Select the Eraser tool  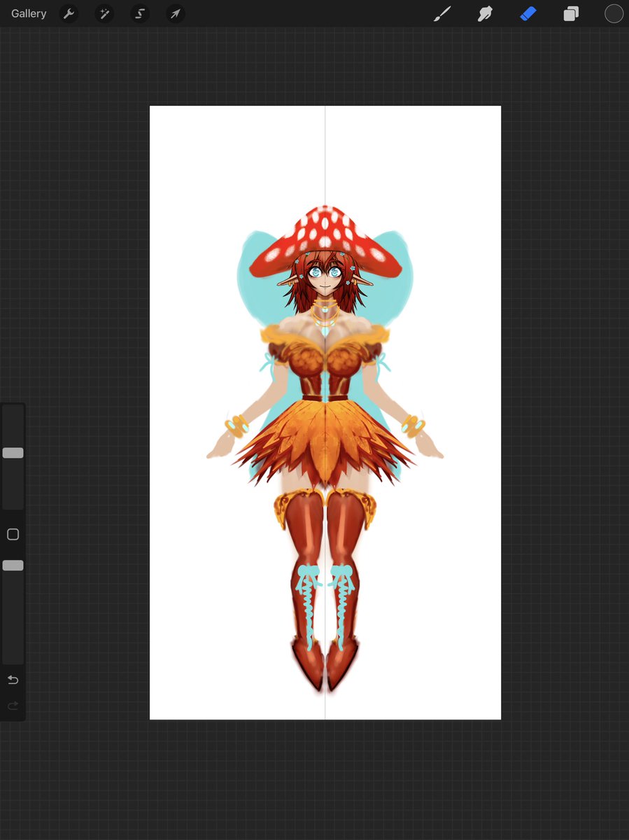528,13
